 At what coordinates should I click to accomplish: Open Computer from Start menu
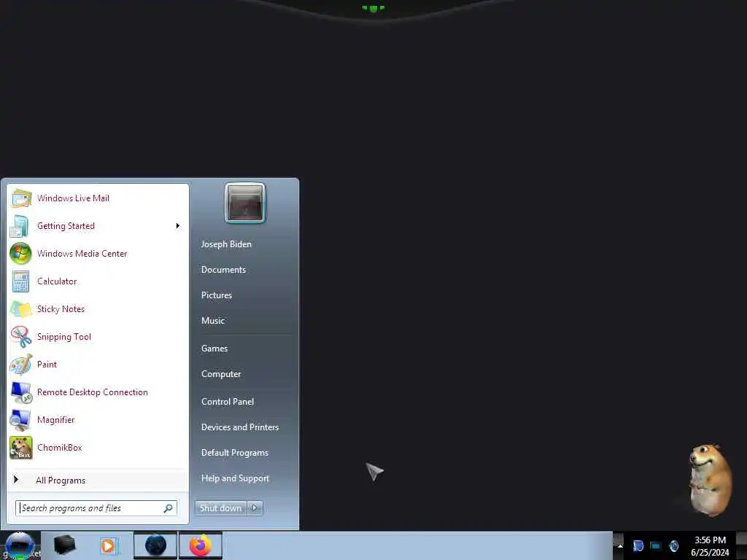tap(221, 374)
